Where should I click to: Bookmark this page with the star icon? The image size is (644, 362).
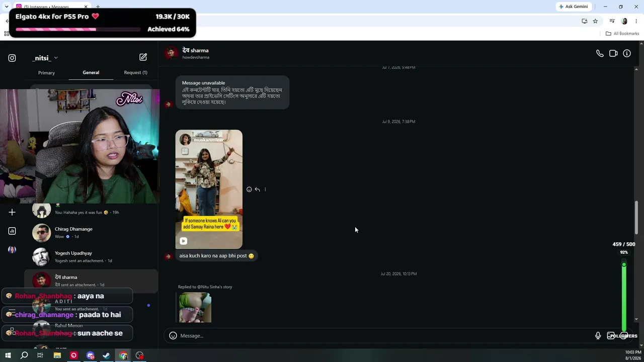[x=595, y=21]
